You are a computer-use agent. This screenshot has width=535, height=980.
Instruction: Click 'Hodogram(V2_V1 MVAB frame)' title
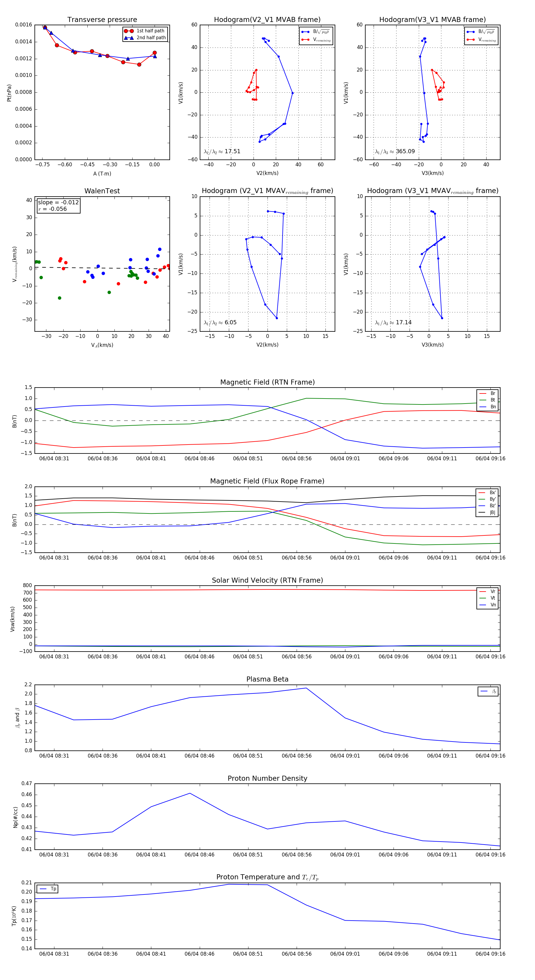pos(267,20)
